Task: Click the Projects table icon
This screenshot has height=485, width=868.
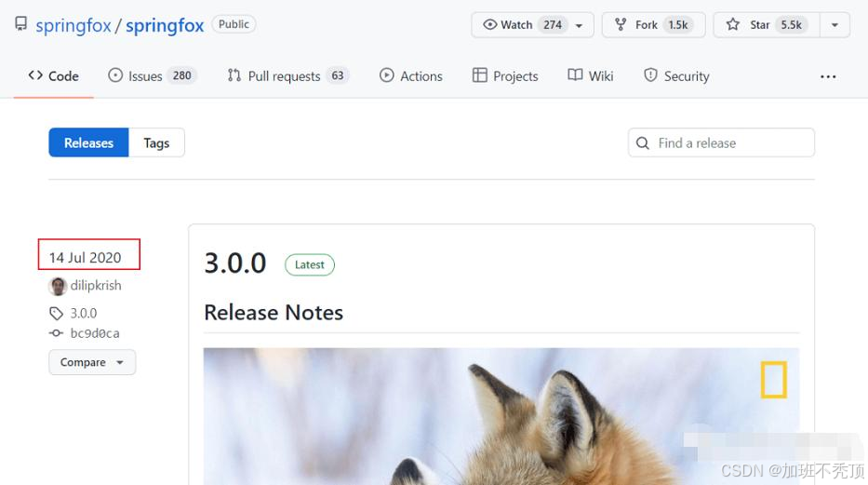Action: coord(480,75)
